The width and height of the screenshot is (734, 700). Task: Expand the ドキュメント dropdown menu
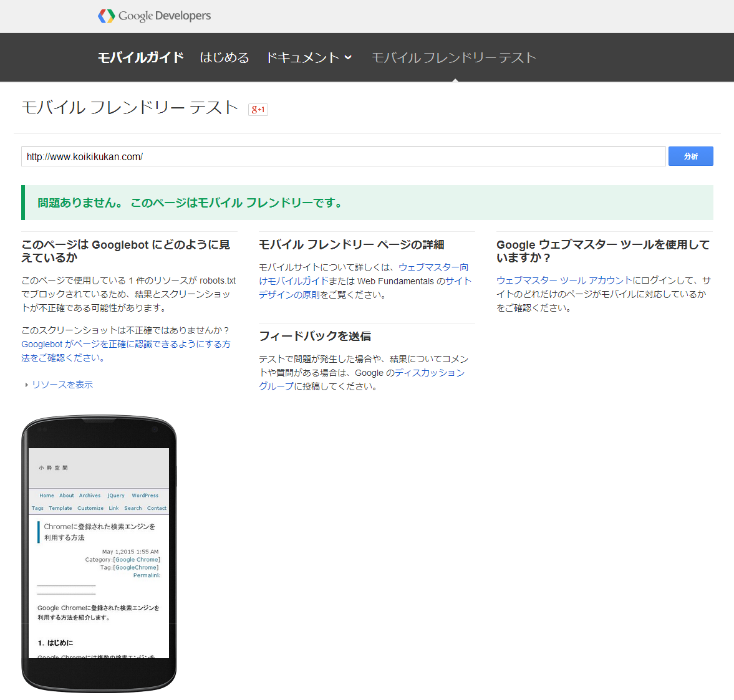click(309, 57)
